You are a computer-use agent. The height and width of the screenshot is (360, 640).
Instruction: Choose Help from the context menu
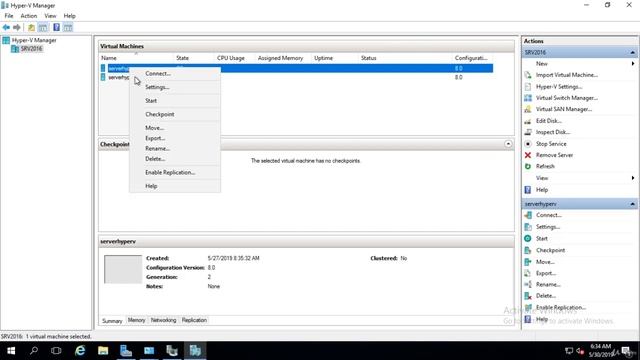click(x=175, y=186)
